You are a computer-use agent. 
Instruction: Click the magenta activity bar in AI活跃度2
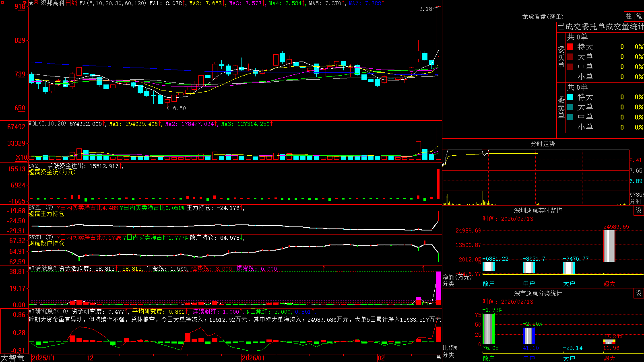coord(438,286)
